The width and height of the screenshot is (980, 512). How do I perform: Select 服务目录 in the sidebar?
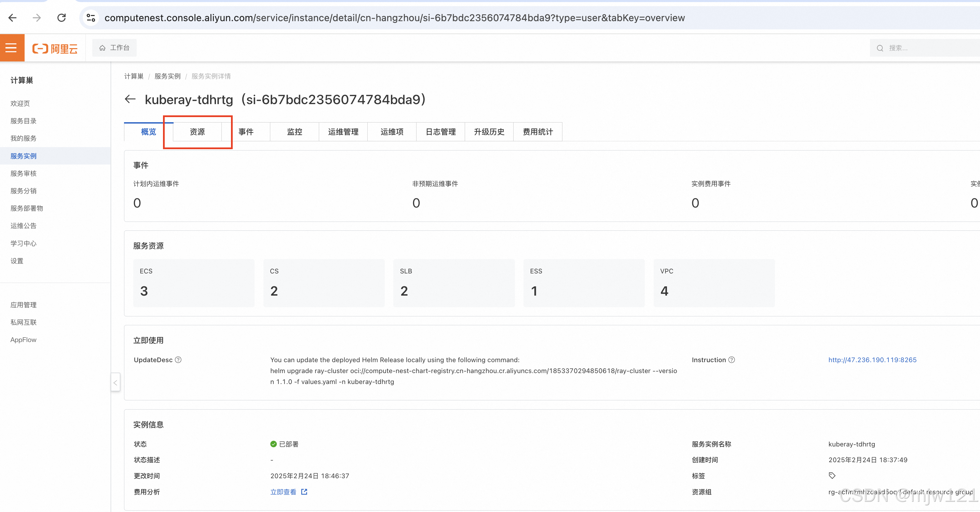(24, 121)
